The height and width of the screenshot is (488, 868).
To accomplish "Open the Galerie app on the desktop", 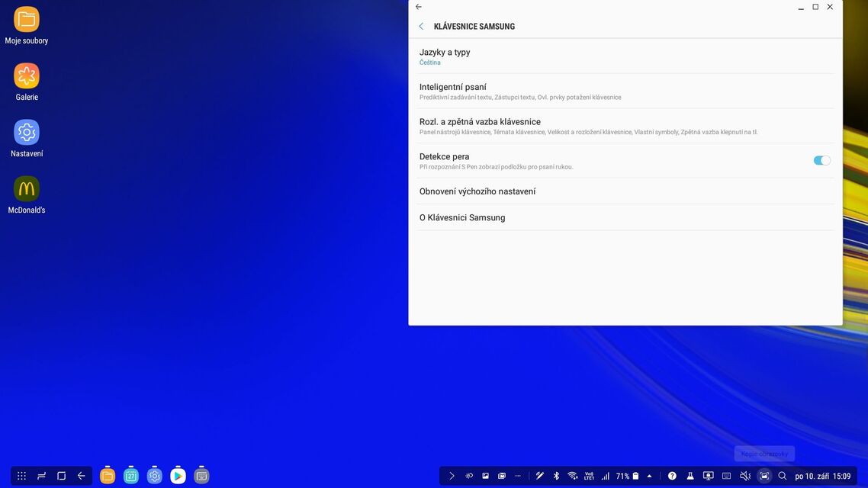I will (27, 74).
